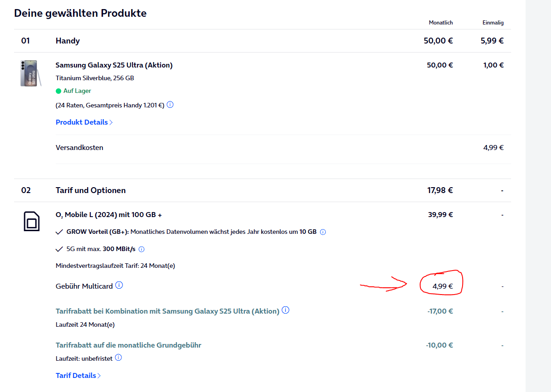Click the 5G checkmark icon

[59, 249]
